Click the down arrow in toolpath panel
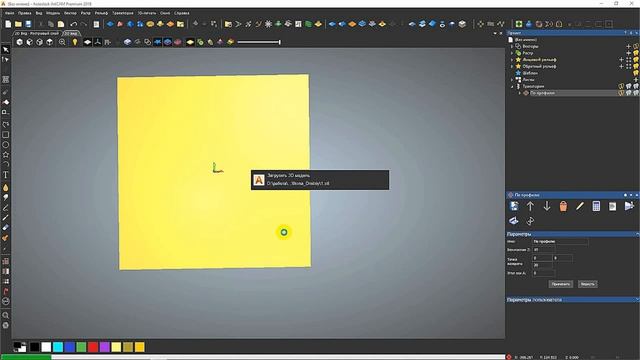 (x=547, y=207)
